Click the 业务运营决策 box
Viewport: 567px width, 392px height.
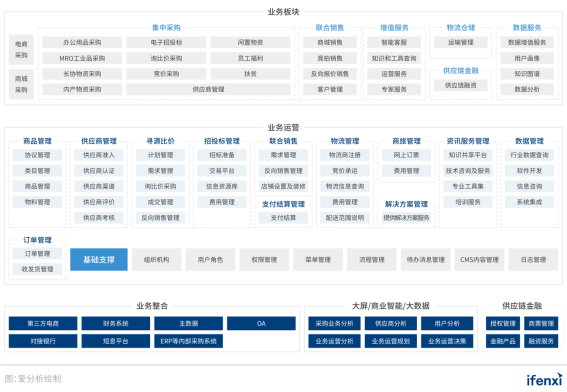tap(447, 341)
